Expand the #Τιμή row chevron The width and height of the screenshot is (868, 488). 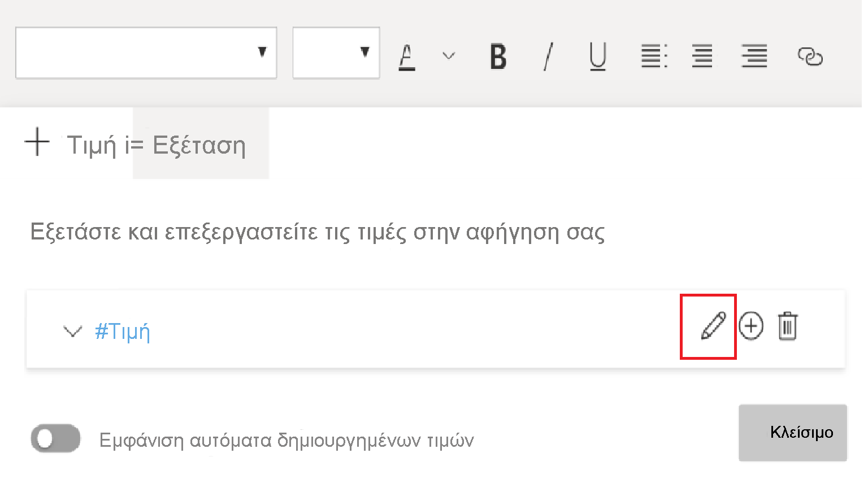(72, 331)
